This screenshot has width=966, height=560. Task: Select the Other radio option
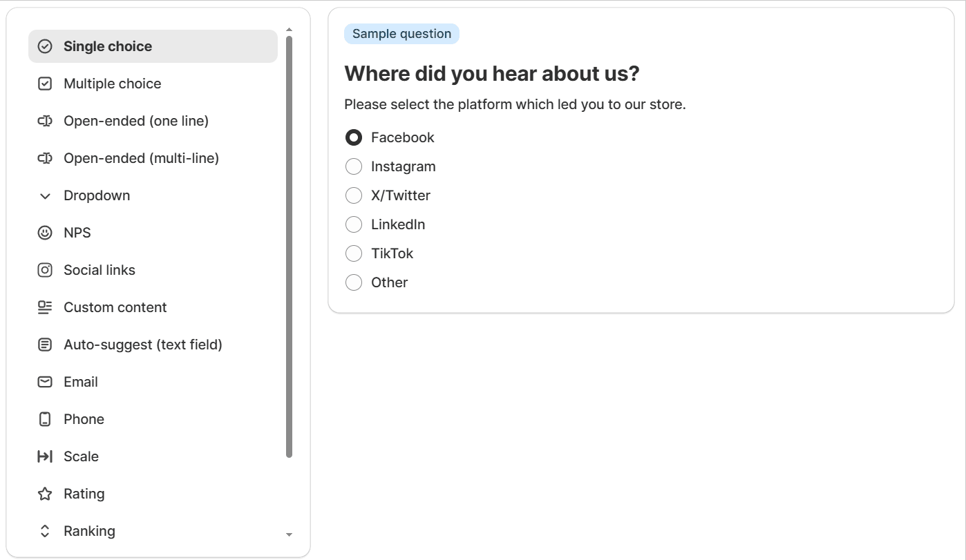click(354, 282)
